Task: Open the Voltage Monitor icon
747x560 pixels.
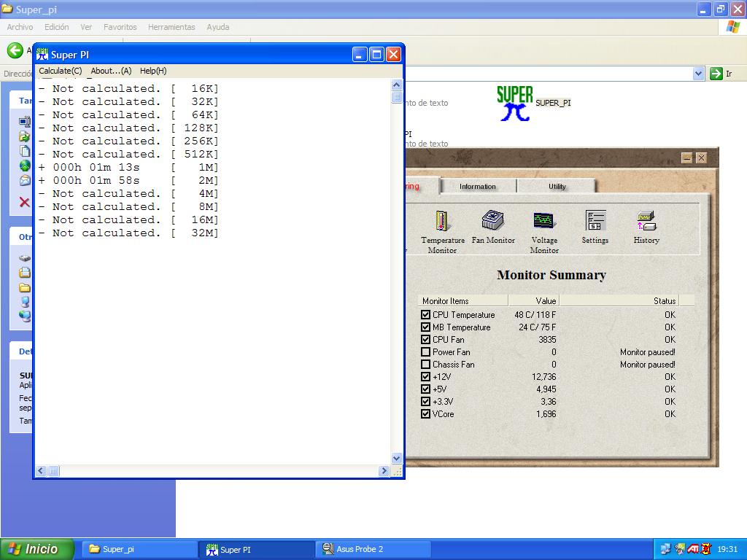Action: point(544,222)
